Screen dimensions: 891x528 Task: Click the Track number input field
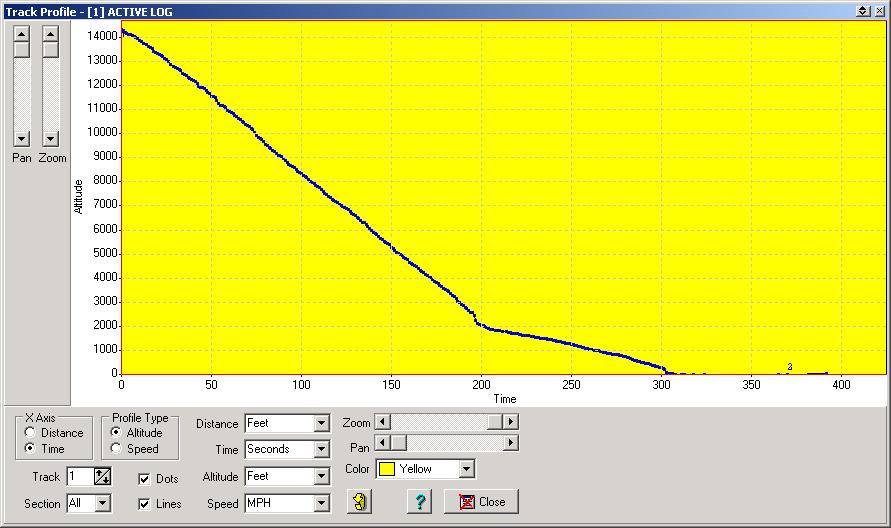click(x=80, y=477)
